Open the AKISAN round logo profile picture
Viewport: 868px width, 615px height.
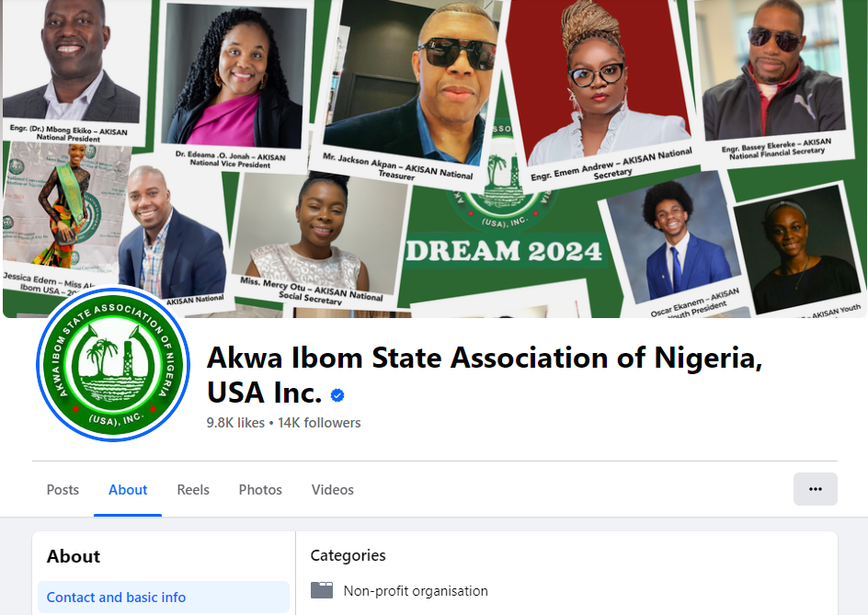tap(113, 364)
